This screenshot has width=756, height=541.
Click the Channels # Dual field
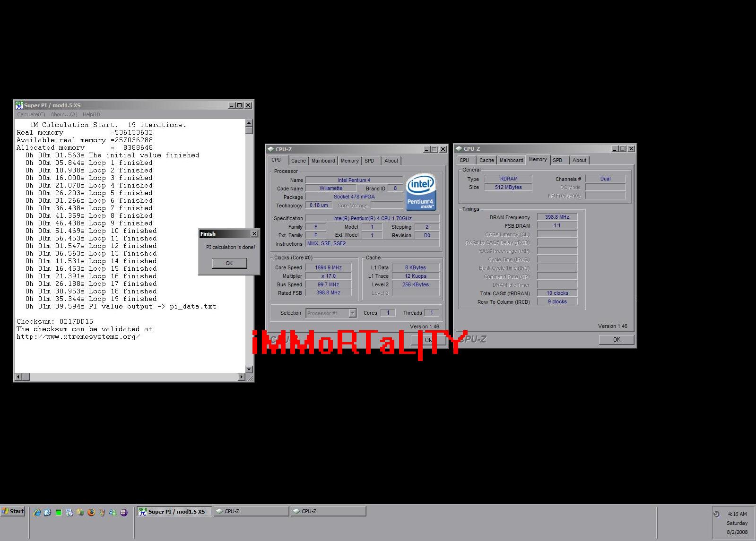coord(605,179)
